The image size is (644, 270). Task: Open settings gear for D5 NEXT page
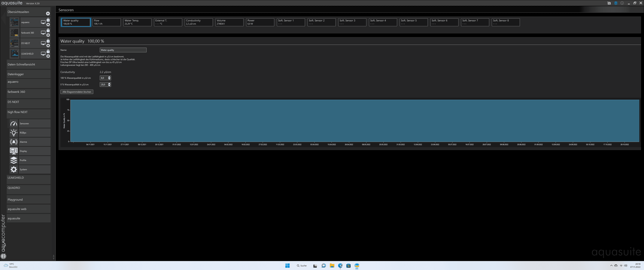pyautogui.click(x=48, y=46)
